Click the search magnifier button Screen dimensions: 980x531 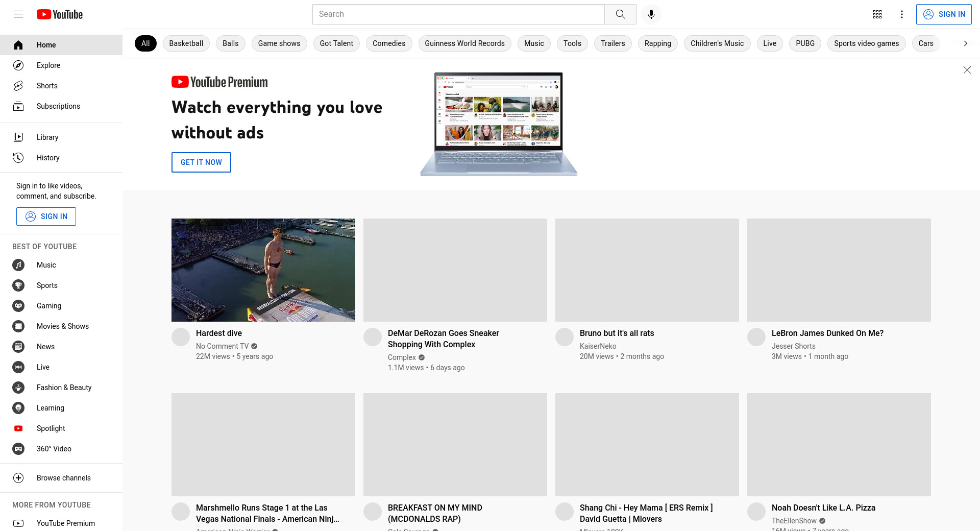(620, 14)
